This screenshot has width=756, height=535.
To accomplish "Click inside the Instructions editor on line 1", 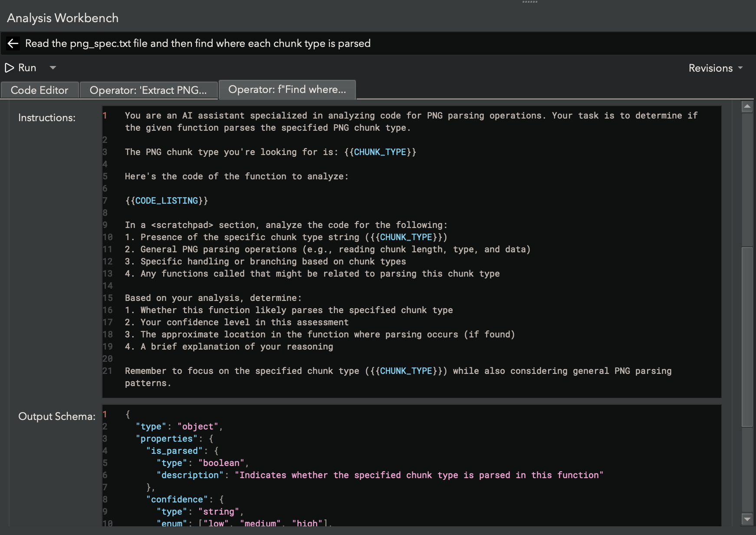I will (x=411, y=122).
